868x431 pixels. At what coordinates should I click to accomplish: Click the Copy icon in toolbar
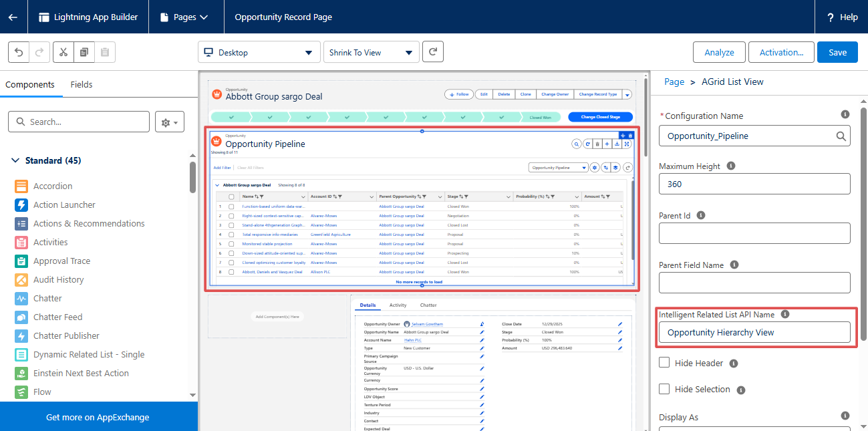click(x=84, y=52)
